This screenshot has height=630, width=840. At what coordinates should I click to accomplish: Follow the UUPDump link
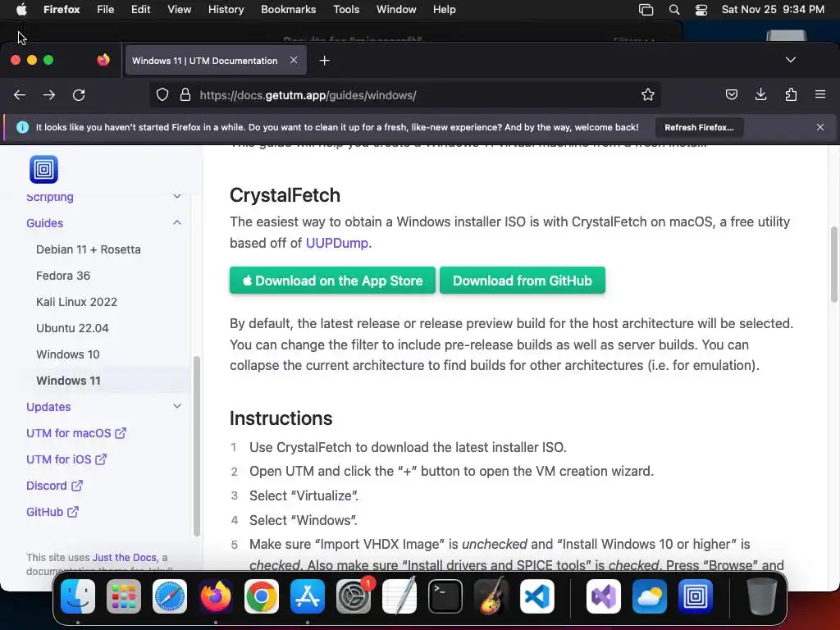tap(337, 243)
